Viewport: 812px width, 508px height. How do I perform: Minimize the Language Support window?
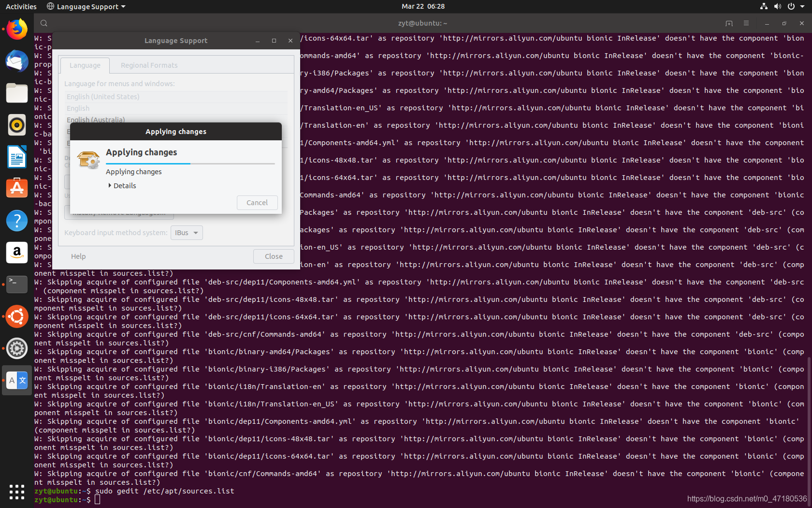point(258,41)
